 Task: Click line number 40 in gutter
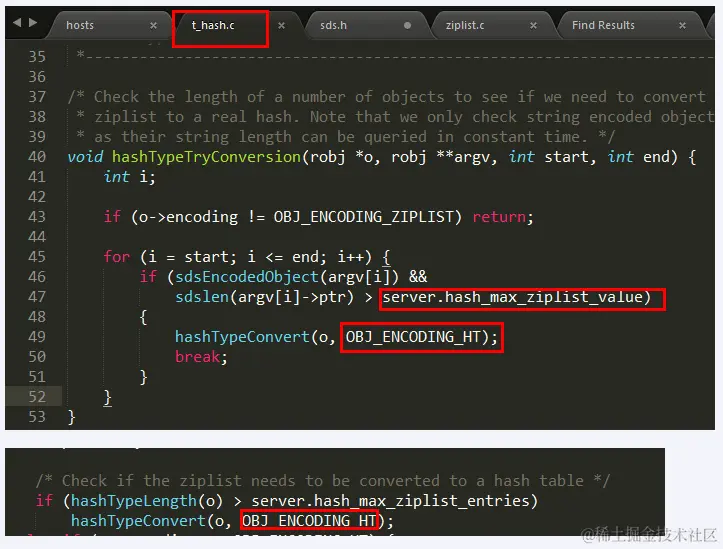37,157
